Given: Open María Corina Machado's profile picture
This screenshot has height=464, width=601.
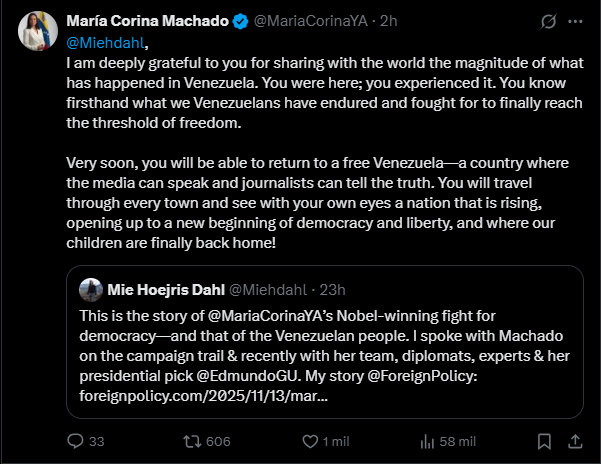Looking at the screenshot, I should (x=36, y=33).
